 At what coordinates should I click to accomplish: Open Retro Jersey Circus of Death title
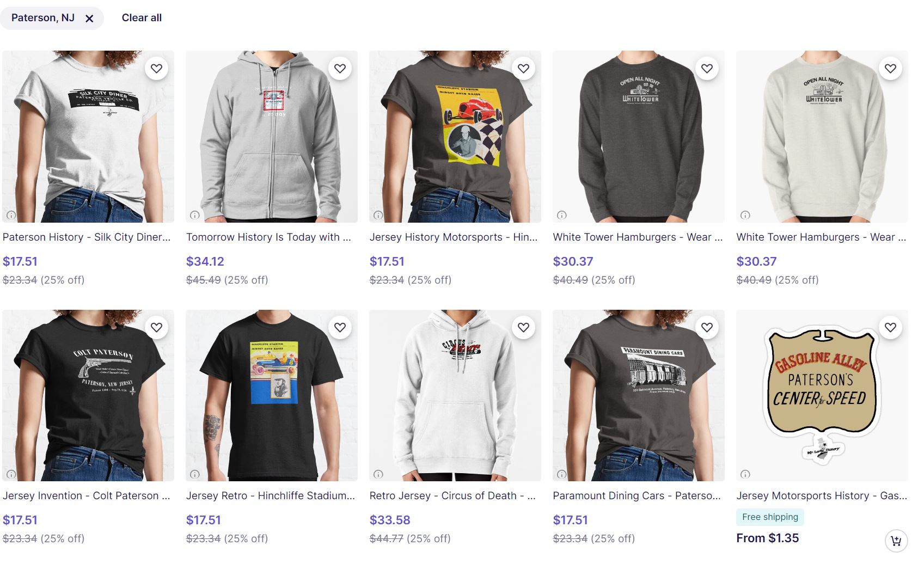(x=452, y=495)
